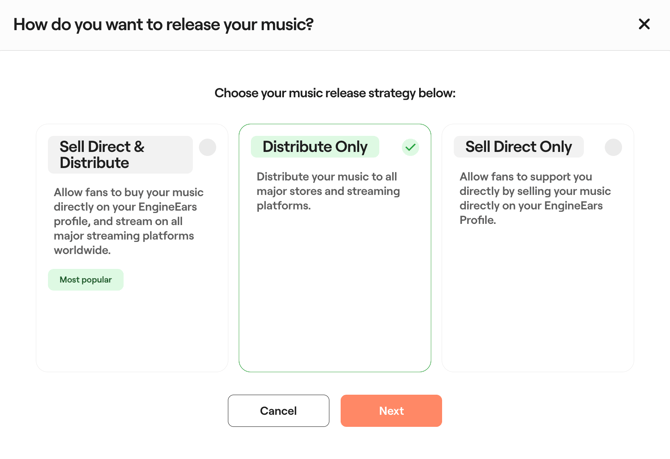Click the dialog heading about releasing music
The height and width of the screenshot is (459, 670).
point(163,24)
